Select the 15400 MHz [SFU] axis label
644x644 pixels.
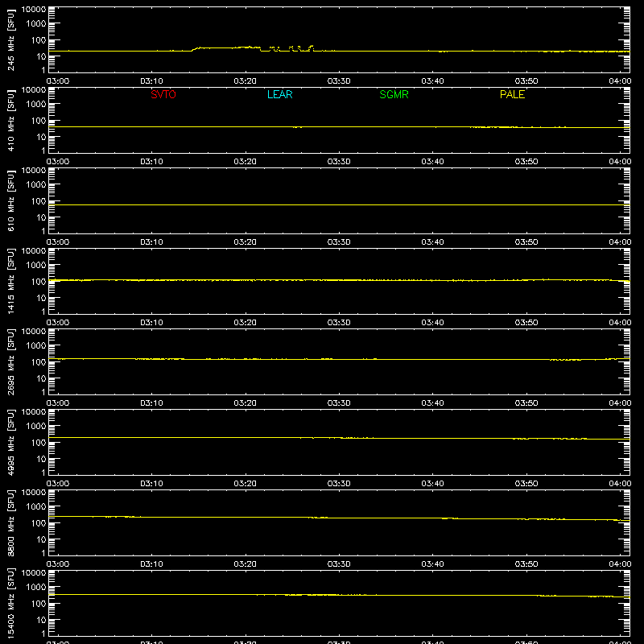10,603
